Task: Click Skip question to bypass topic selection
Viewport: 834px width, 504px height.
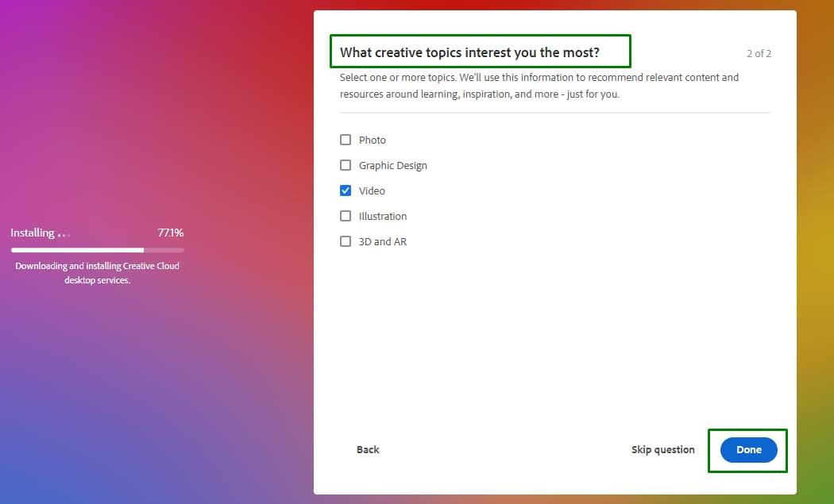Action: [662, 449]
